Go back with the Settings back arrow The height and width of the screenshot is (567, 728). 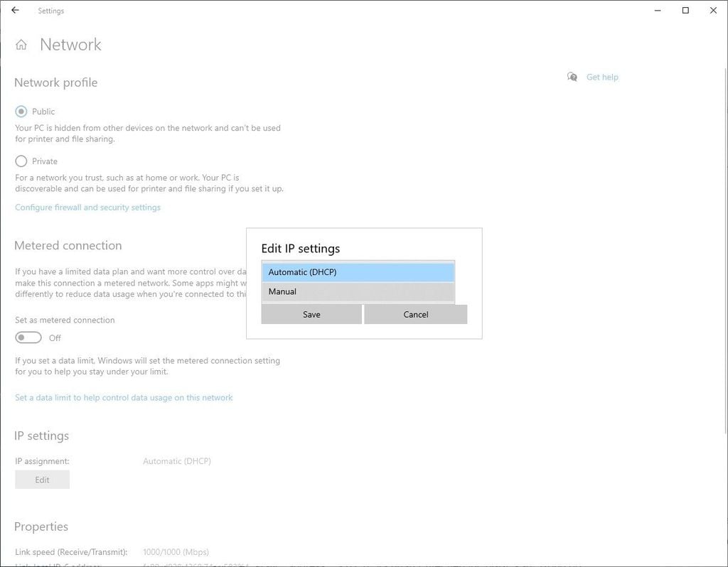pos(16,10)
